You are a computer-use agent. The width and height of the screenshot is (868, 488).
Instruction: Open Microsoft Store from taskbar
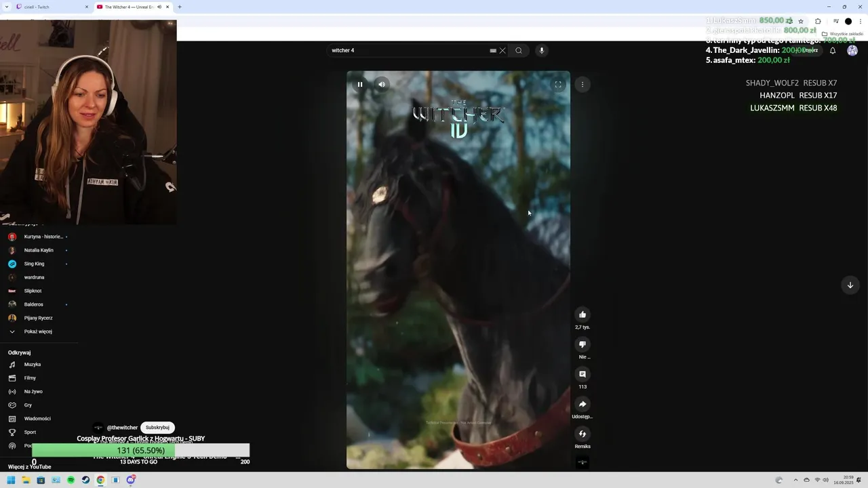click(41, 481)
